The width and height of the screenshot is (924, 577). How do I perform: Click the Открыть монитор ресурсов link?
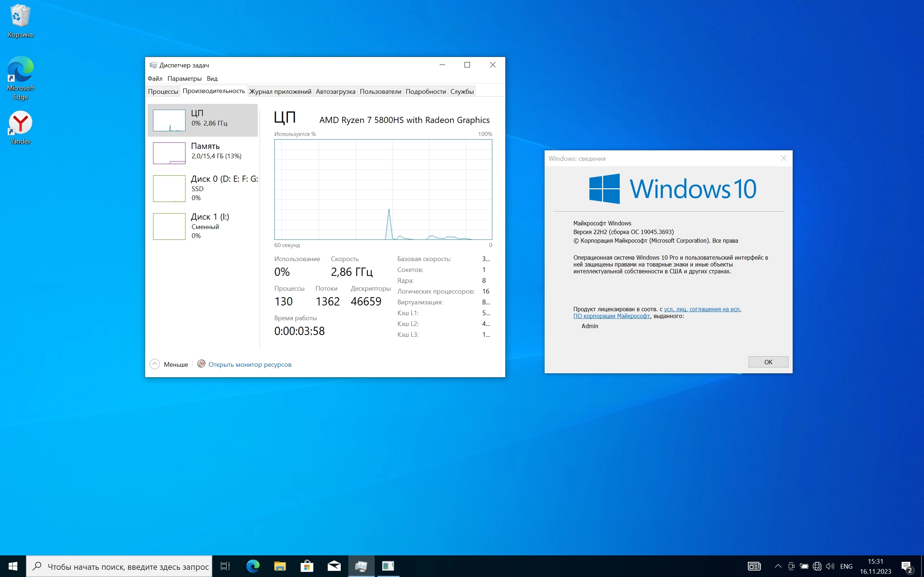(250, 365)
